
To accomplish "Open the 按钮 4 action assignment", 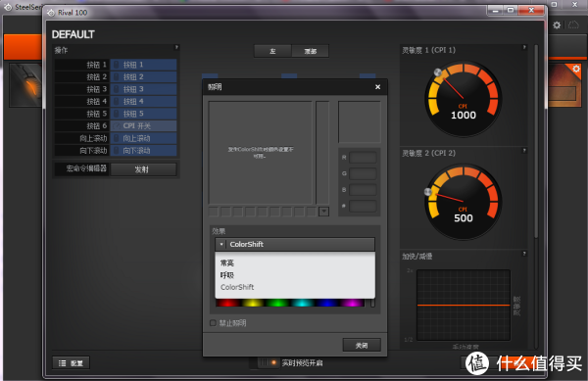I will click(143, 102).
